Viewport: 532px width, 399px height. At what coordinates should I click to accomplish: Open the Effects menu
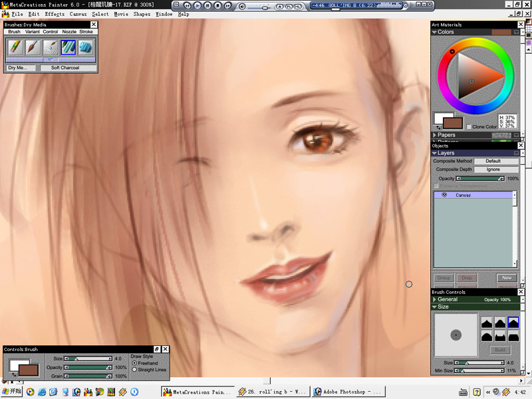click(x=55, y=14)
